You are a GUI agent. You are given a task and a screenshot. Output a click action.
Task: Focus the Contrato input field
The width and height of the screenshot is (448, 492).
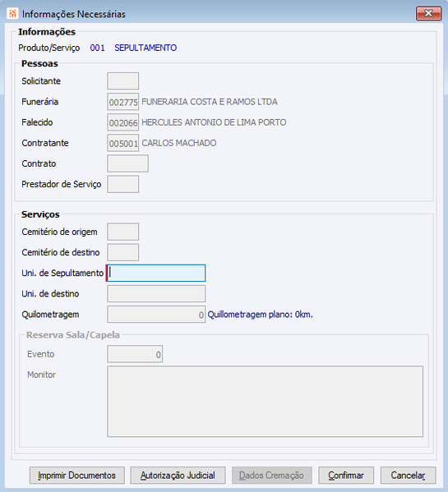click(x=127, y=163)
